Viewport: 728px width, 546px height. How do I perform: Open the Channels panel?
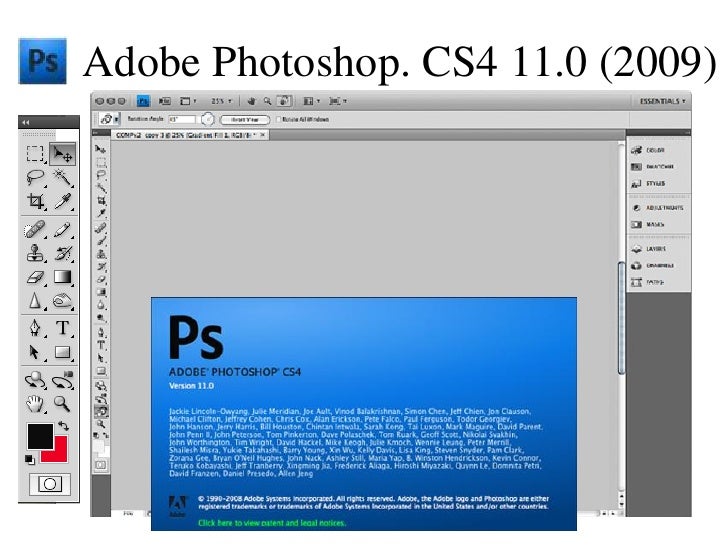(x=652, y=266)
